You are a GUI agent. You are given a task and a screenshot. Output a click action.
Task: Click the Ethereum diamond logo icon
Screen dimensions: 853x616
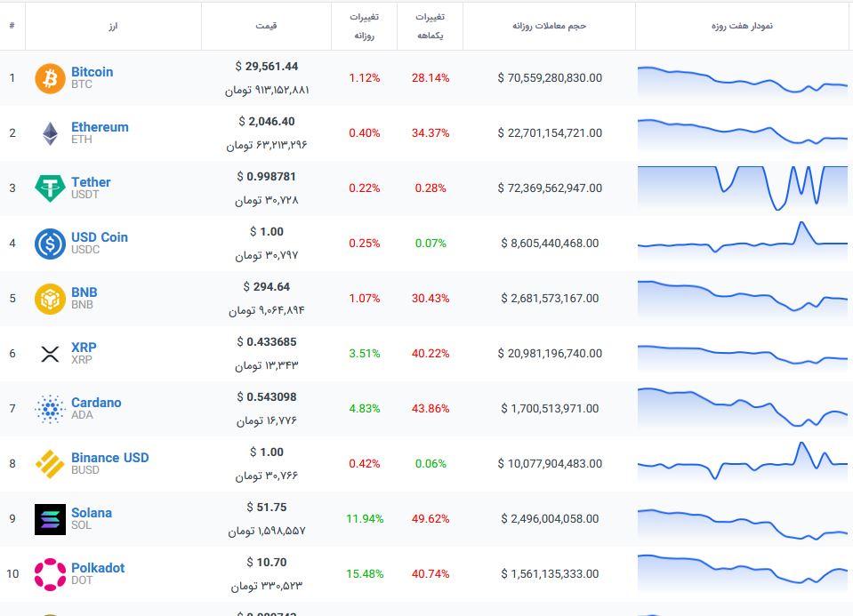[50, 133]
